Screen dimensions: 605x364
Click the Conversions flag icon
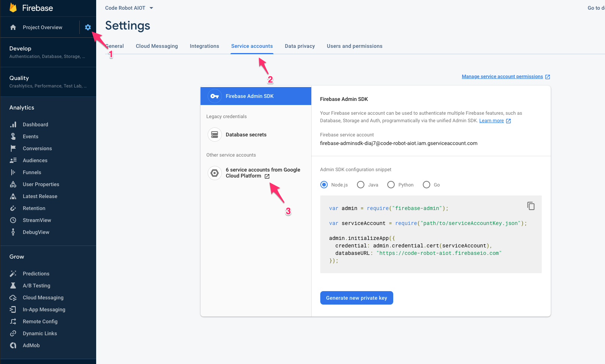[x=13, y=148]
